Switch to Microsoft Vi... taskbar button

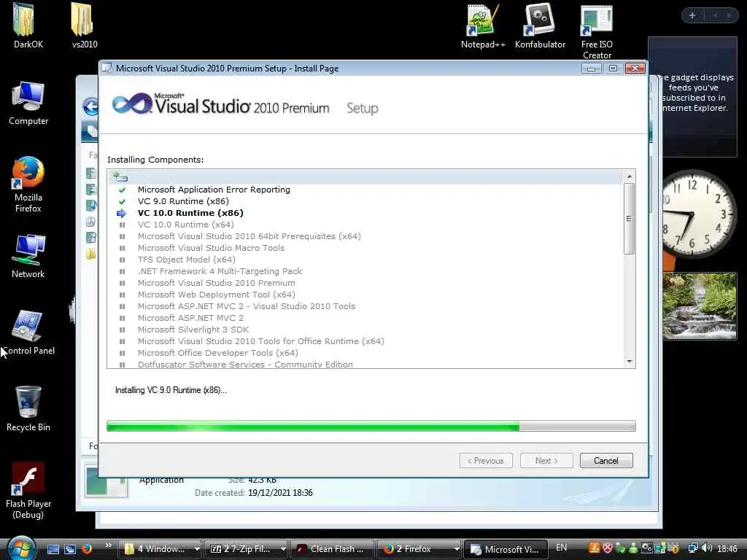point(505,549)
